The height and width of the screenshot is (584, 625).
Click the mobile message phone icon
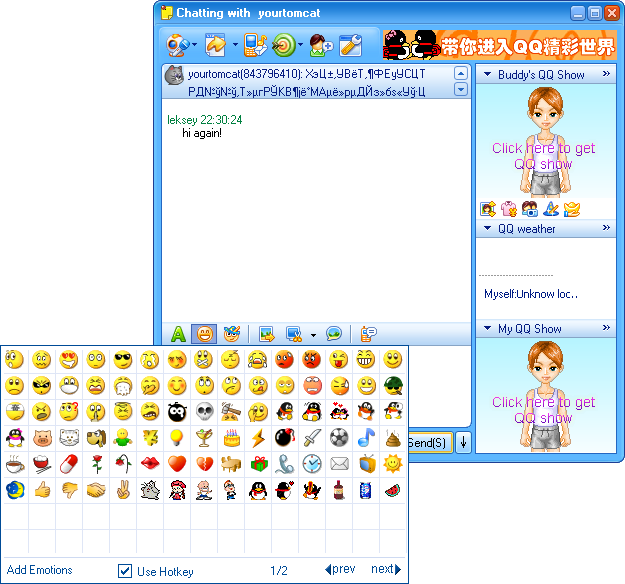tap(255, 45)
